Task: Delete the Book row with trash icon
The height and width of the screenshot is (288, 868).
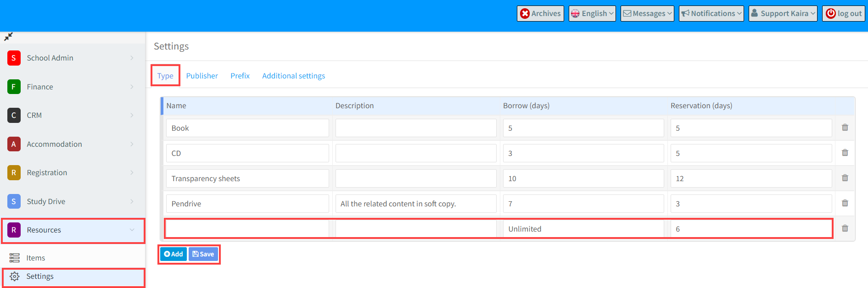Action: click(845, 127)
